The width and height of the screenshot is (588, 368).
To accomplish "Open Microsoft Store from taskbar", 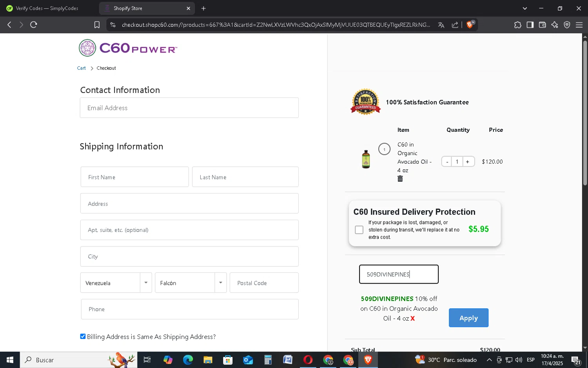I will [x=228, y=360].
